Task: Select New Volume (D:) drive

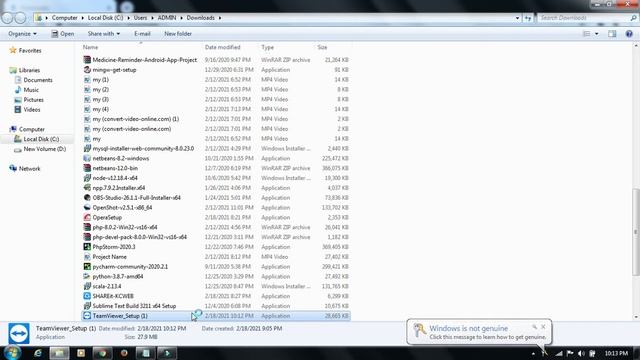Action: pos(44,149)
